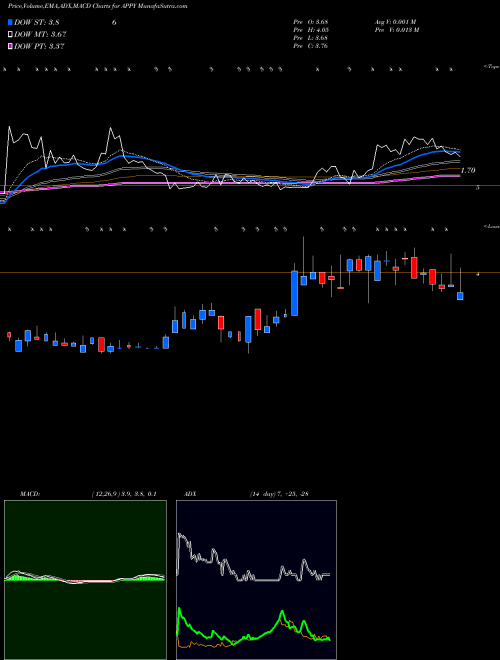Click the 'Pre L: 3.68' low value

(x=311, y=37)
